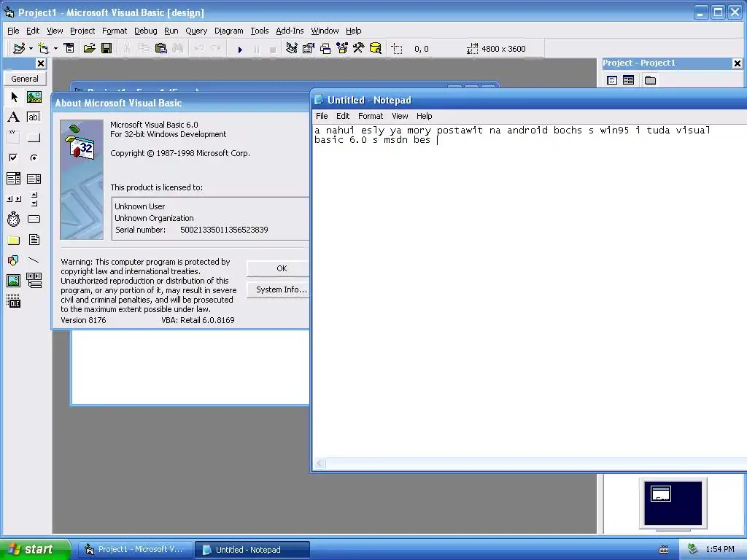Click the Notepad horizontal scrollbar left arrow
This screenshot has height=560, width=747.
click(x=320, y=463)
